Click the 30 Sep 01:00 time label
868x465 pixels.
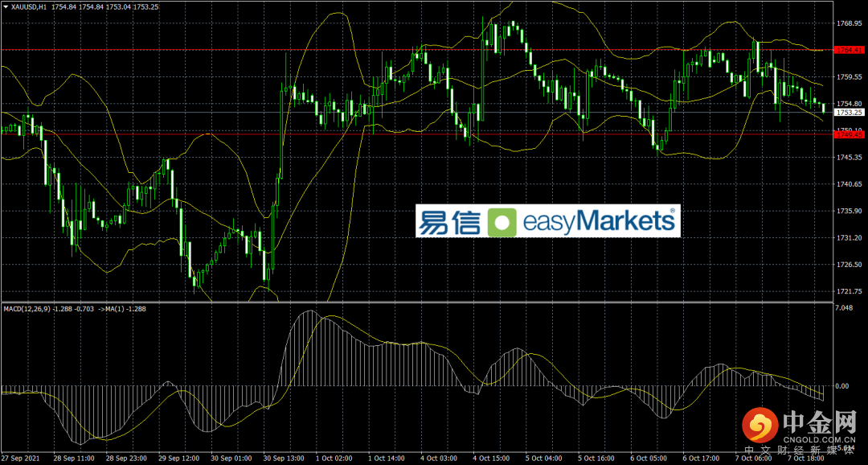232,459
